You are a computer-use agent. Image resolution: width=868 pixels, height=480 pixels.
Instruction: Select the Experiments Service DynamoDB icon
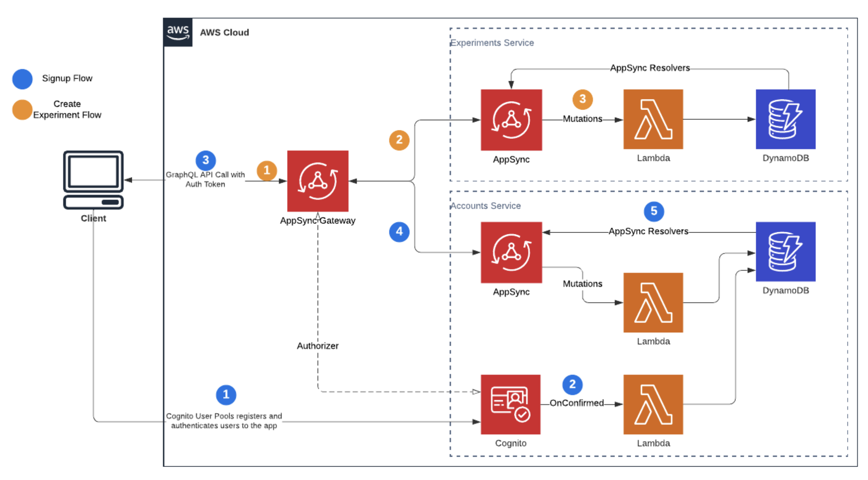(x=786, y=119)
